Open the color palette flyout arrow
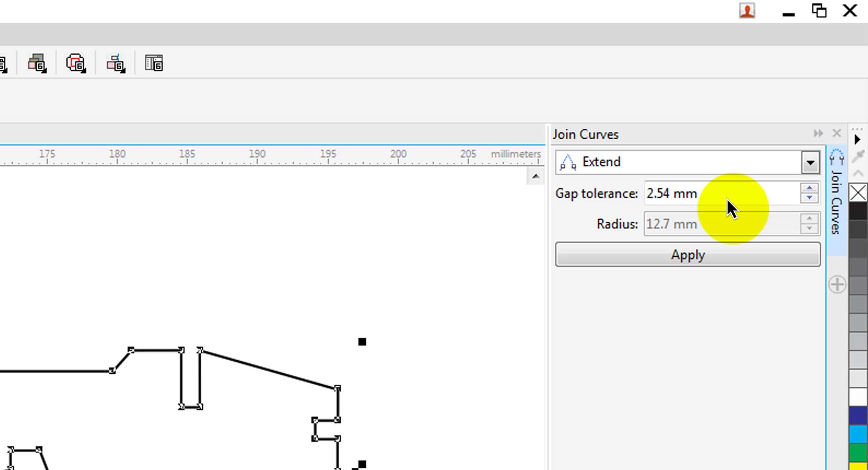This screenshot has height=470, width=868. (857, 139)
